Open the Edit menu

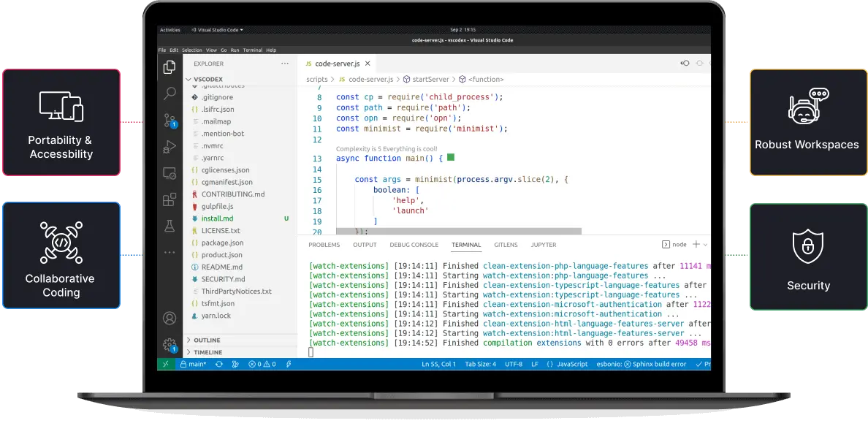point(174,50)
